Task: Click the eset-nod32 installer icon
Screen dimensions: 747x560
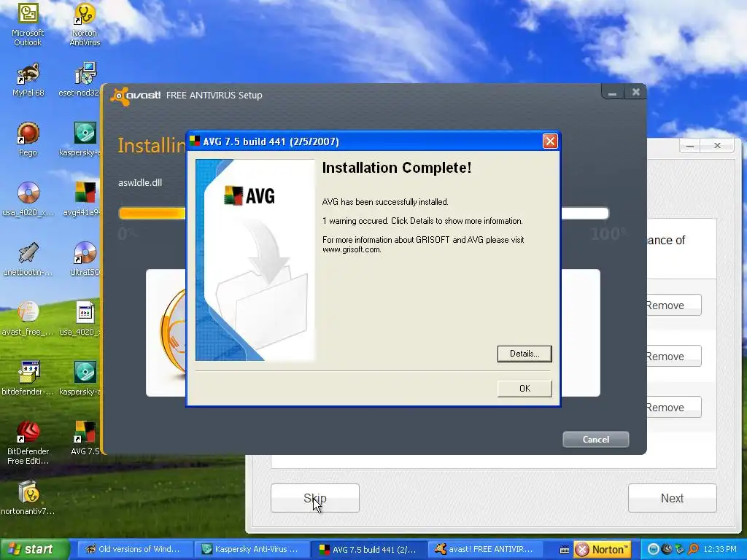Action: point(85,74)
